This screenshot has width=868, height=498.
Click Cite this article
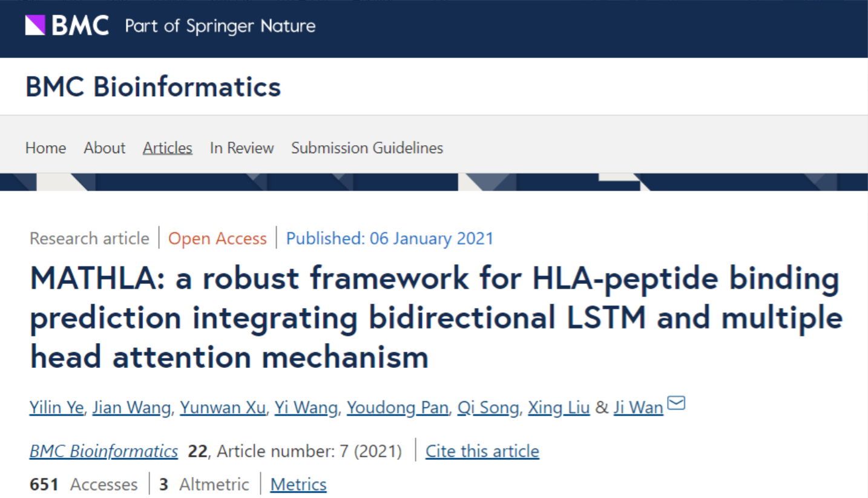click(x=482, y=451)
